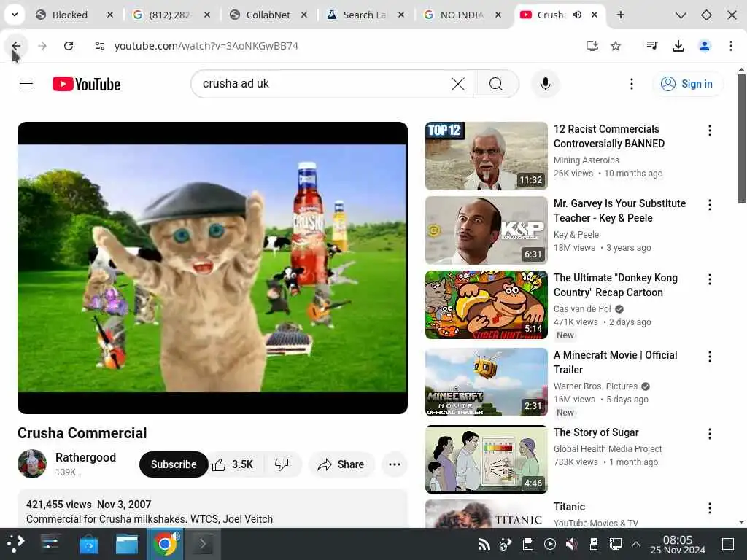Toggle the muted volume icon in system tray
The image size is (747, 560).
point(571,544)
